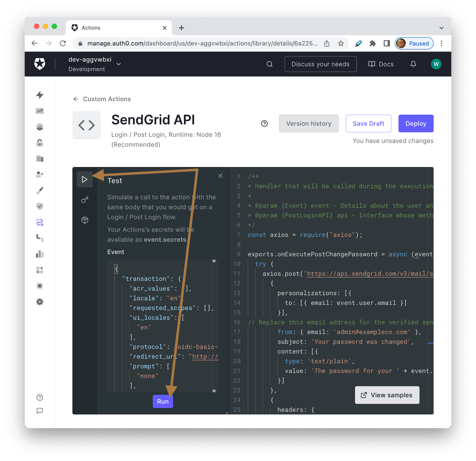Open a new browser tab

point(181,28)
